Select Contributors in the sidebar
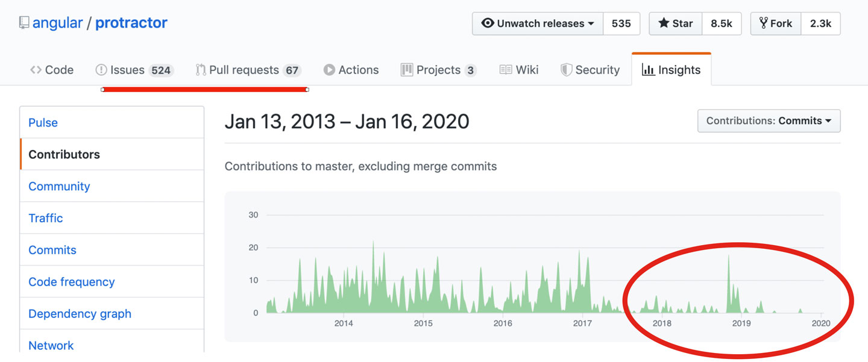This screenshot has height=362, width=868. point(112,154)
